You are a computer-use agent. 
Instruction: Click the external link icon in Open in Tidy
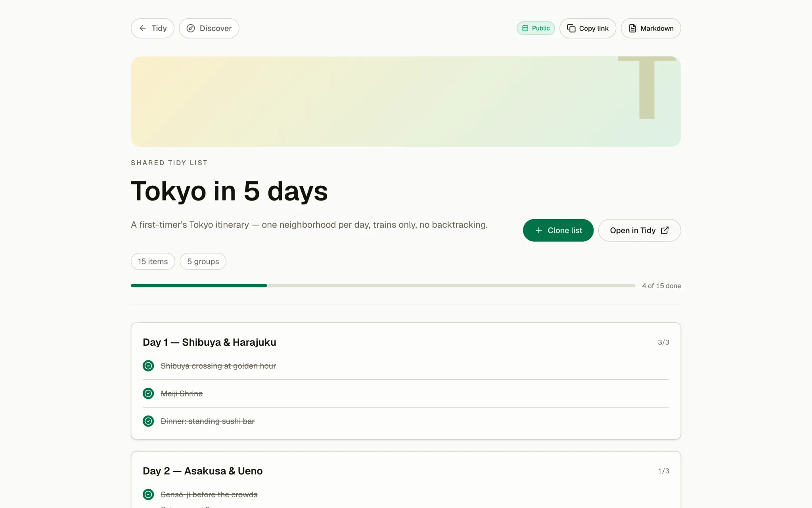665,230
